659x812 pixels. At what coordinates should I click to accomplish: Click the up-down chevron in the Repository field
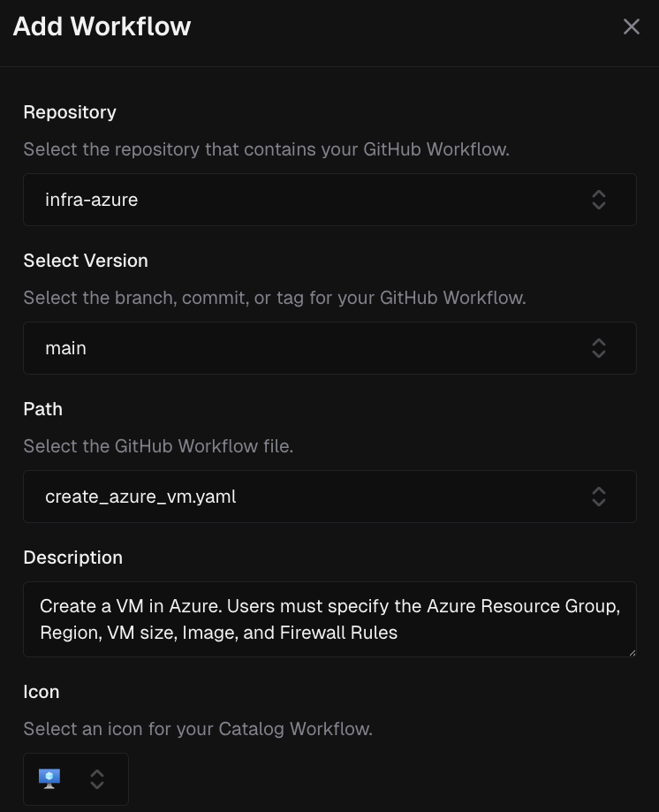(x=598, y=200)
